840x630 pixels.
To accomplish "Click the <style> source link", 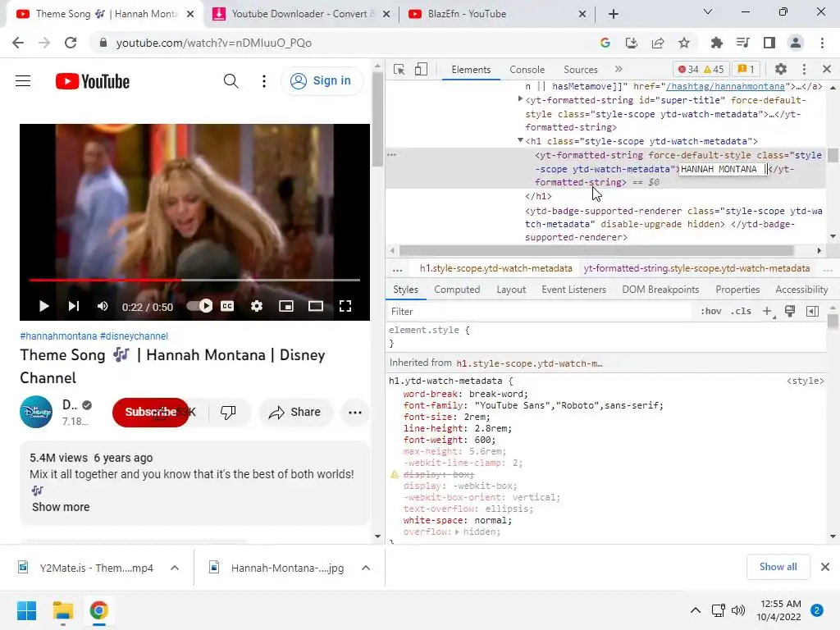I will tap(806, 381).
